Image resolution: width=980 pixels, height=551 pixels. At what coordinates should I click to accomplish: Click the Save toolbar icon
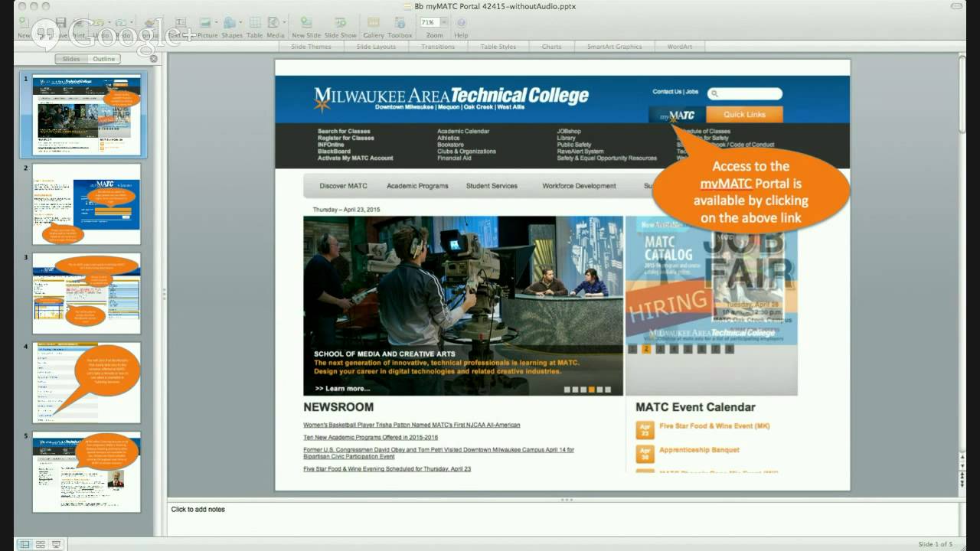tap(60, 23)
